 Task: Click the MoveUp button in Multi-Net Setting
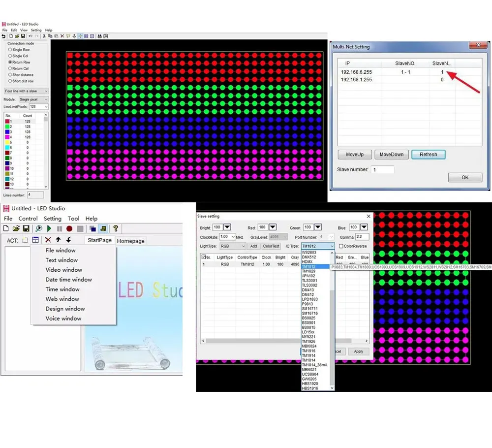355,155
